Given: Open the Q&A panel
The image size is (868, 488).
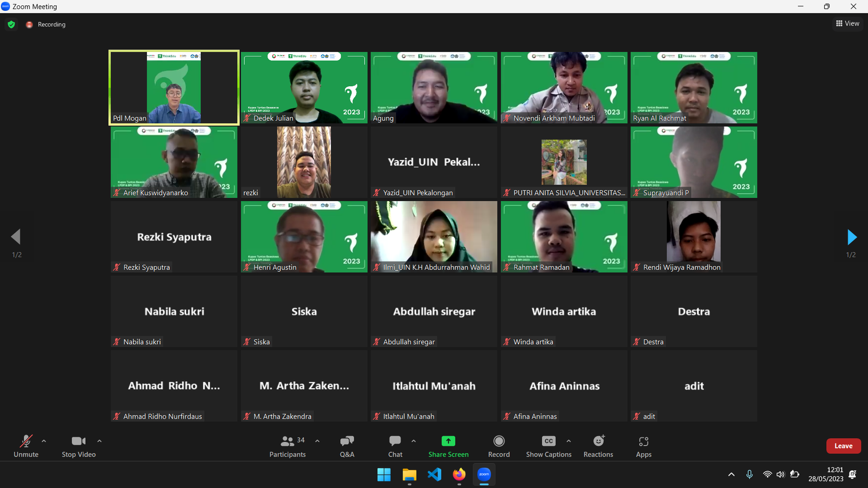Looking at the screenshot, I should [x=347, y=446].
